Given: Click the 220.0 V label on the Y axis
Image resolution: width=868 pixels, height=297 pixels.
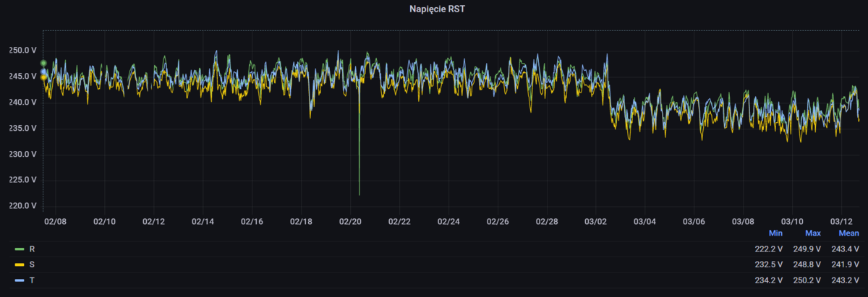Looking at the screenshot, I should 22,206.
